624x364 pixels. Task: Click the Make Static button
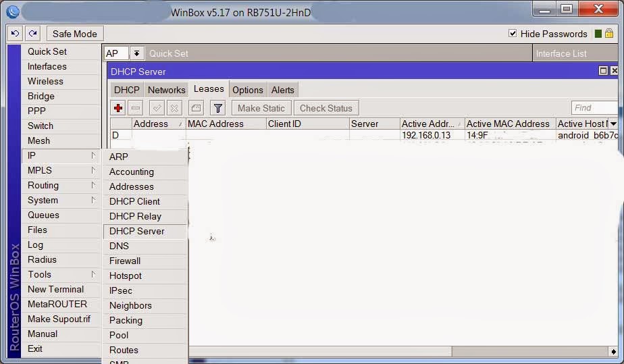(x=261, y=108)
